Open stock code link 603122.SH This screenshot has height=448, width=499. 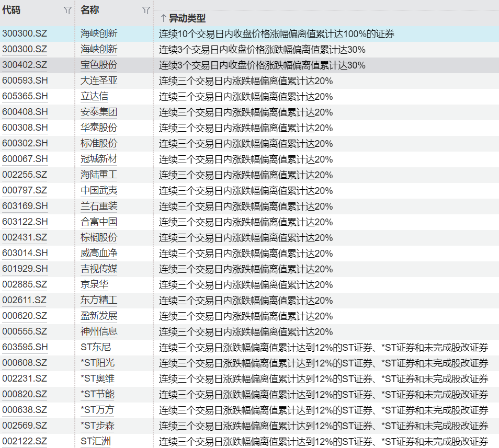[x=25, y=222]
